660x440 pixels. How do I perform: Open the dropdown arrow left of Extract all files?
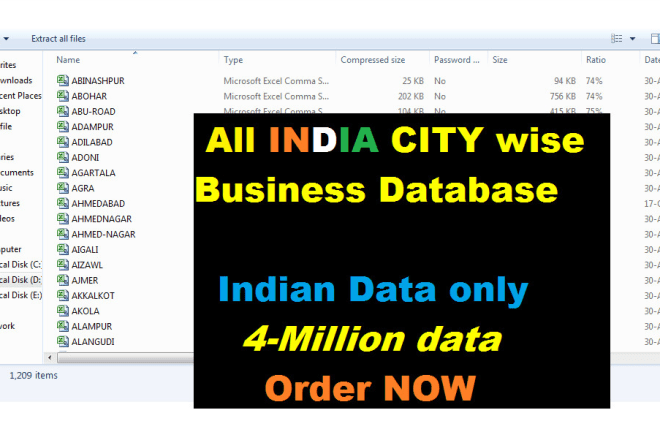coord(6,39)
